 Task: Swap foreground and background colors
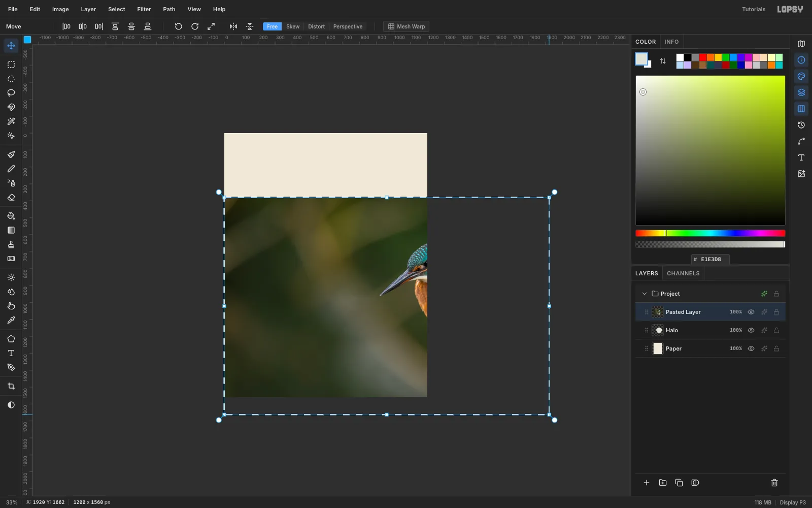(663, 61)
